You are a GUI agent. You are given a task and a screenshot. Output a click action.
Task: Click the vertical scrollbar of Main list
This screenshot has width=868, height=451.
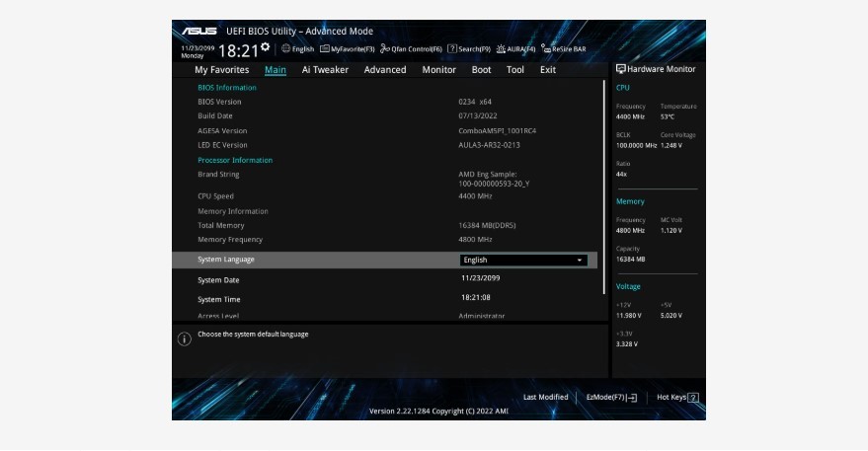(604, 188)
